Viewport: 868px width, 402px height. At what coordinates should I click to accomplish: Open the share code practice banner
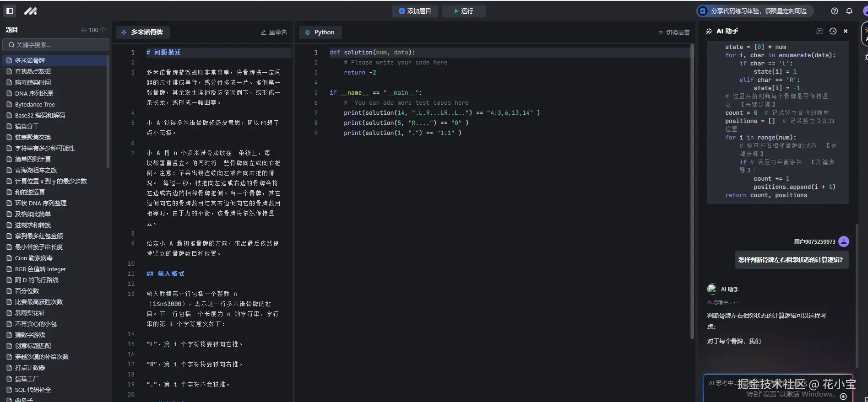tap(754, 11)
